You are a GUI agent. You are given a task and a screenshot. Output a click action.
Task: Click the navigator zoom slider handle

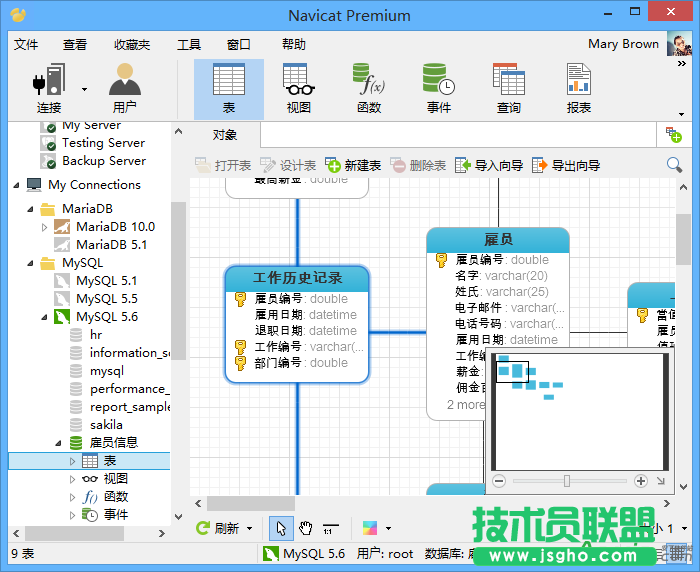[567, 481]
